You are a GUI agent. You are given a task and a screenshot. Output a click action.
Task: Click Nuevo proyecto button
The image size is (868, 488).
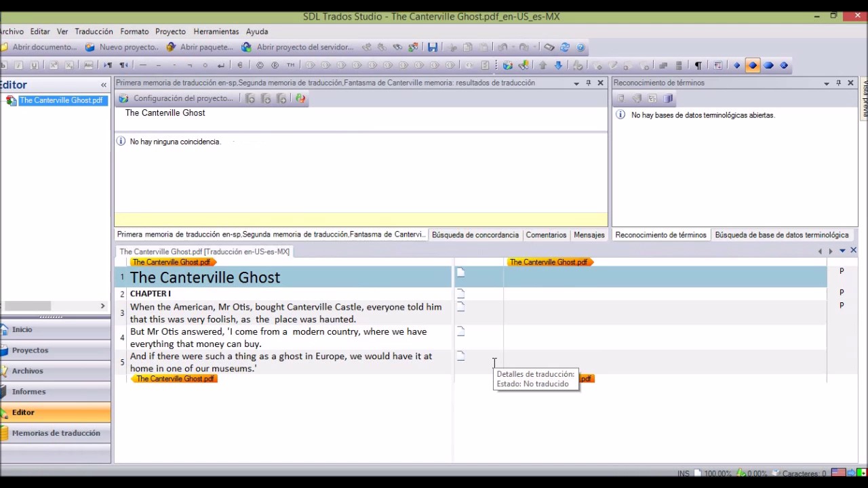[122, 47]
